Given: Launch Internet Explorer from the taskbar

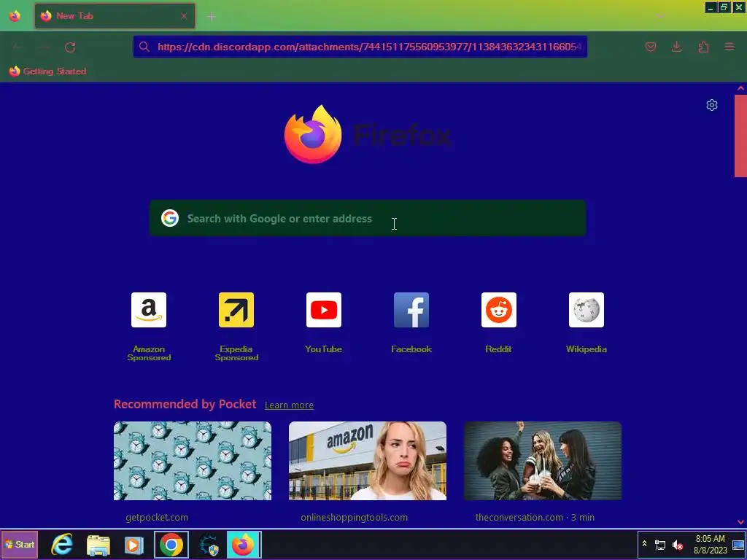Looking at the screenshot, I should pos(63,544).
